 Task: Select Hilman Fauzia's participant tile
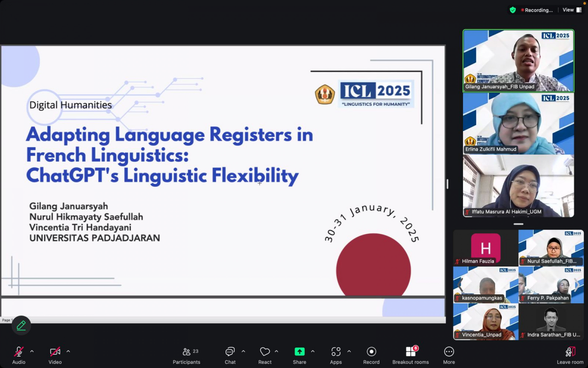click(x=486, y=248)
